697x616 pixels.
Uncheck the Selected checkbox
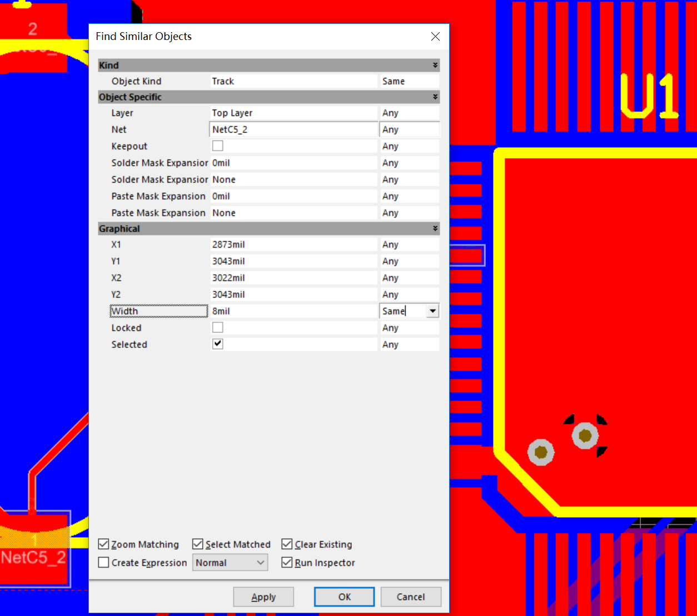click(x=218, y=344)
